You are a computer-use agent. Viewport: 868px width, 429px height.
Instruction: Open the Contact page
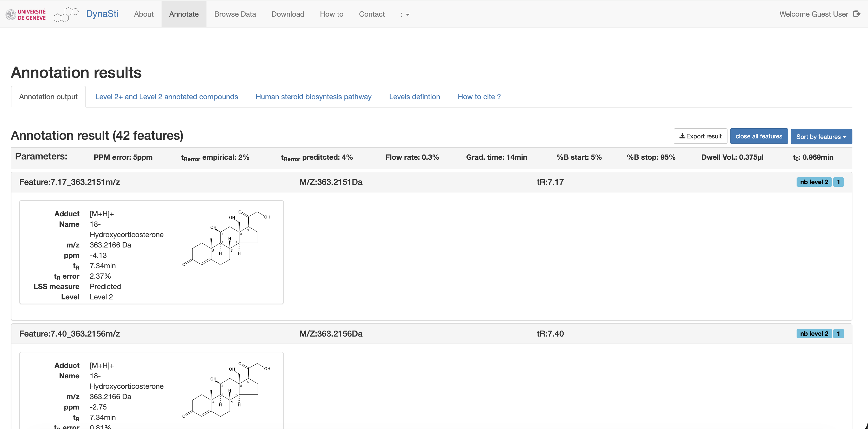(x=372, y=14)
